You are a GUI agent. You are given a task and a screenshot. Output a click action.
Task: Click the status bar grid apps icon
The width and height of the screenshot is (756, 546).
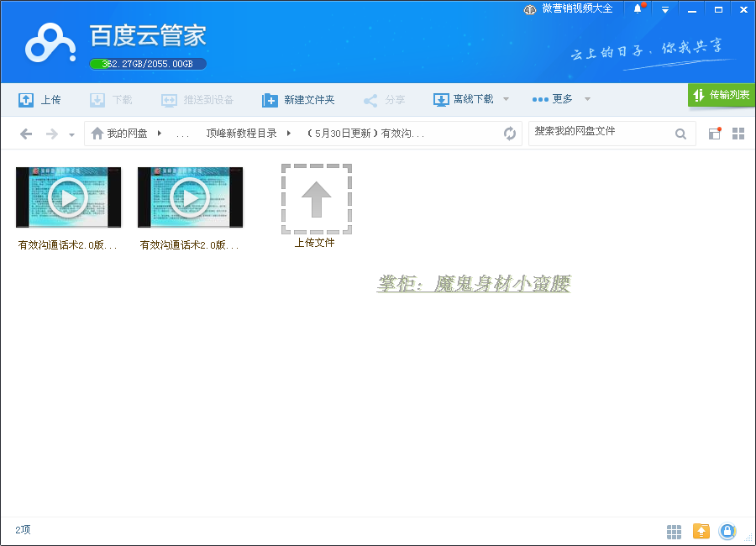[674, 532]
